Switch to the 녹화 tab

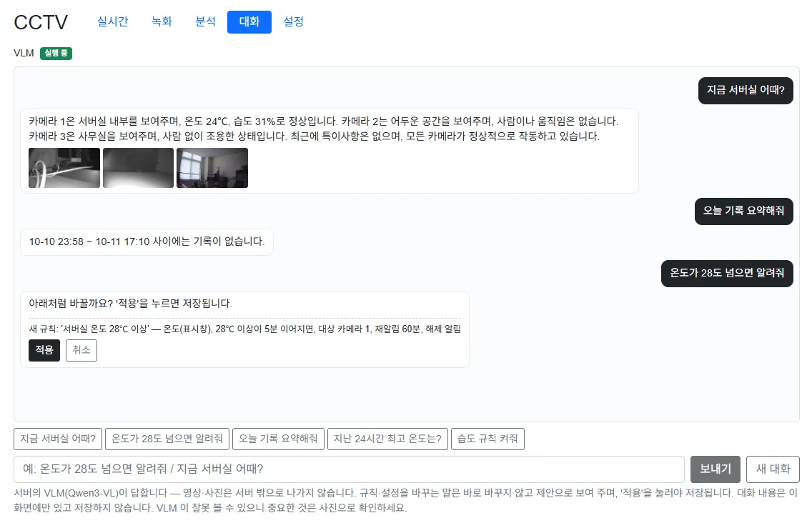[162, 21]
